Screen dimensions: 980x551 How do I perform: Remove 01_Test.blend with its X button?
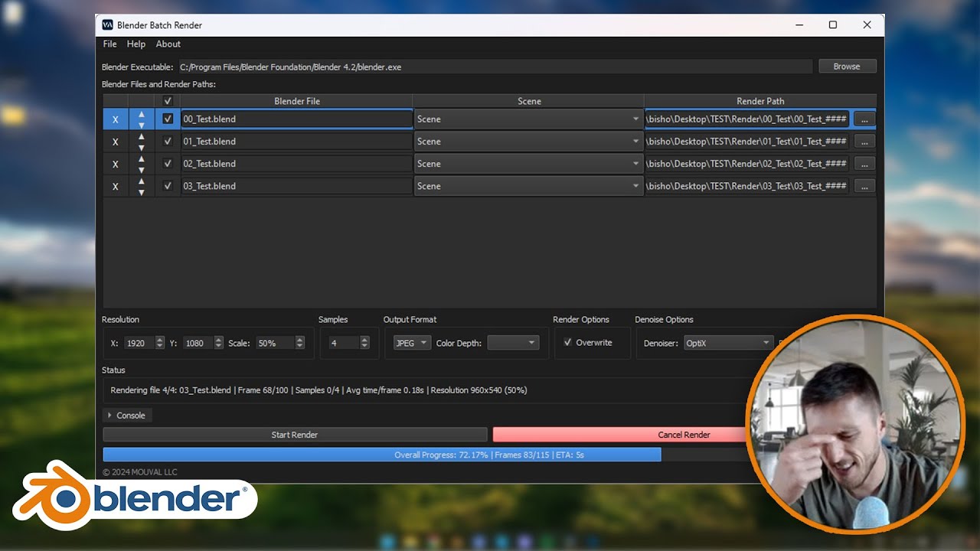[x=116, y=142]
